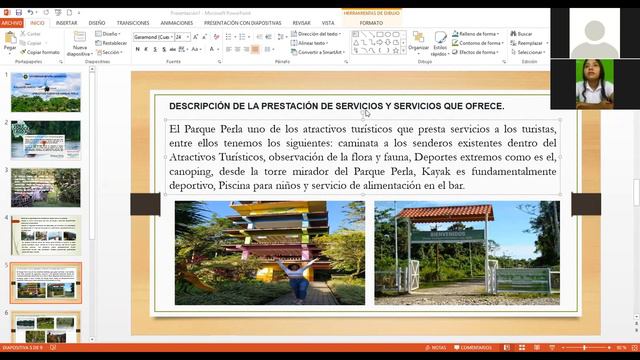Switch to INSERTAR tab
The width and height of the screenshot is (640, 360).
[67, 23]
